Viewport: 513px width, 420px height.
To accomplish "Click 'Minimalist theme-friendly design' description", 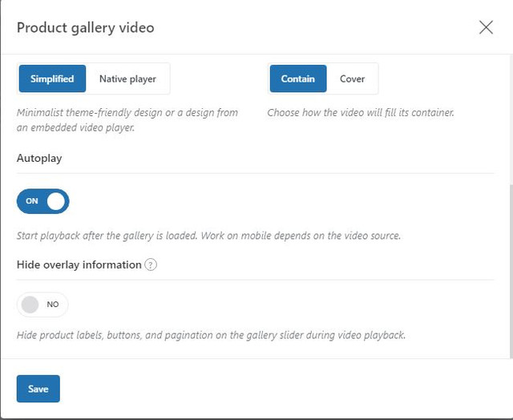I will [127, 119].
